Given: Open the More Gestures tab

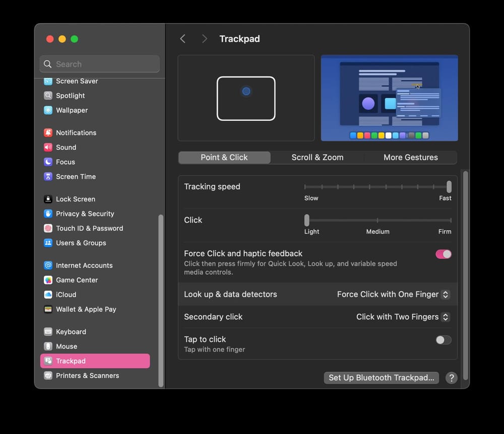Looking at the screenshot, I should 411,157.
